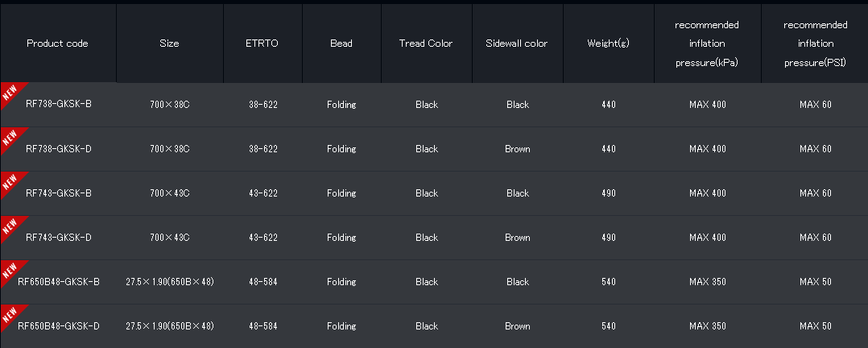868x348 pixels.
Task: Select the Sidewall color column header
Action: tap(517, 43)
